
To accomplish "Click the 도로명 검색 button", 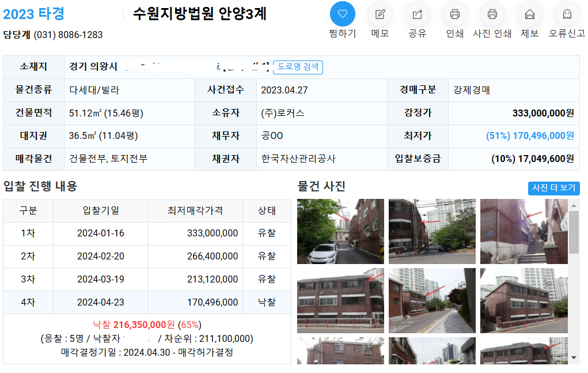I will tap(298, 67).
